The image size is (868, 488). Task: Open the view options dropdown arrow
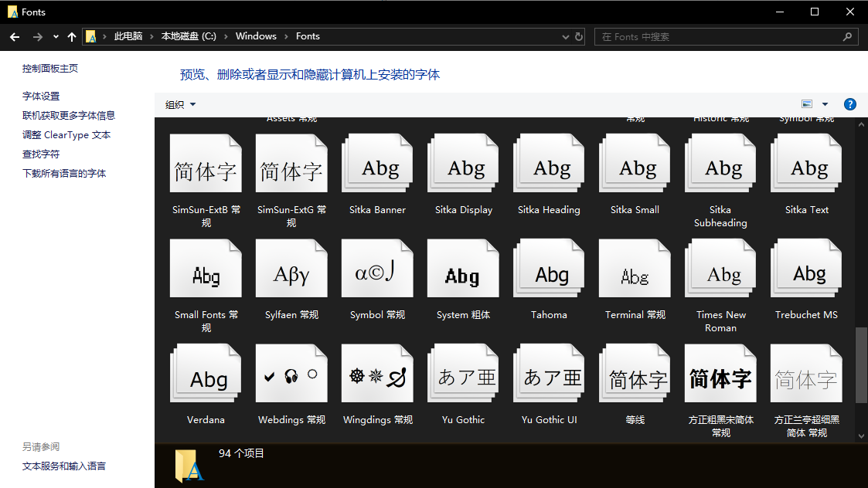pyautogui.click(x=825, y=104)
